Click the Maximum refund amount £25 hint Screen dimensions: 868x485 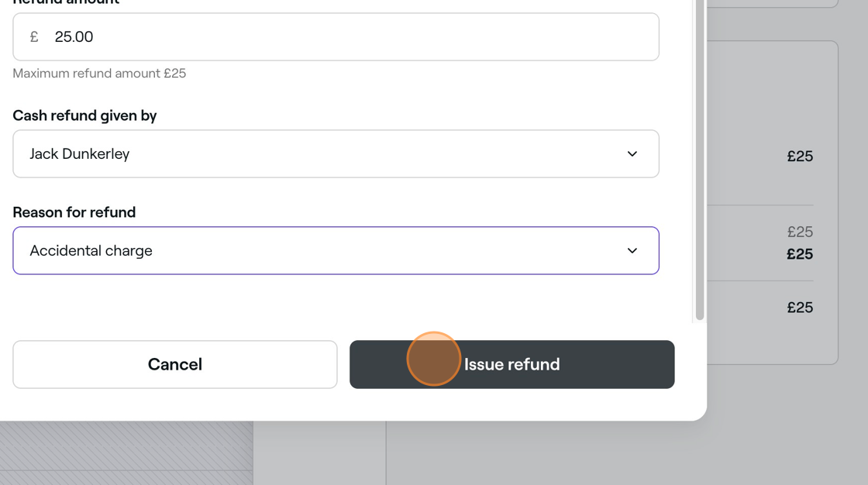100,74
